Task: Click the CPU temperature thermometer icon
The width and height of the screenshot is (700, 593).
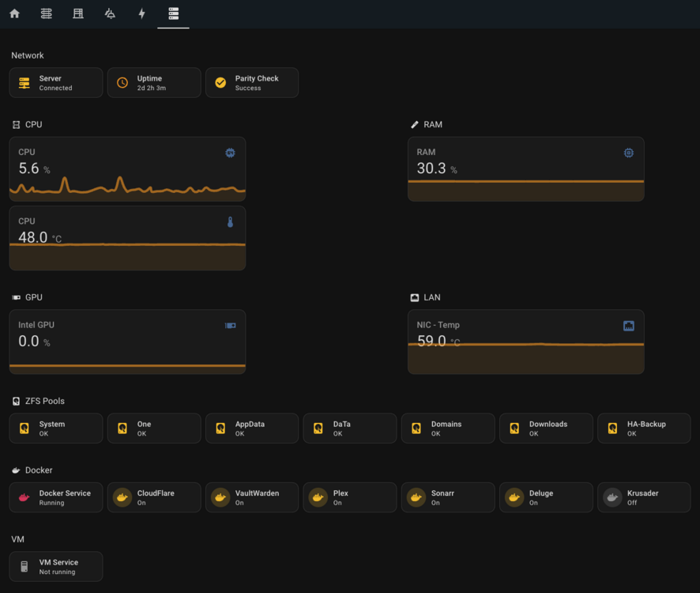Action: (230, 222)
